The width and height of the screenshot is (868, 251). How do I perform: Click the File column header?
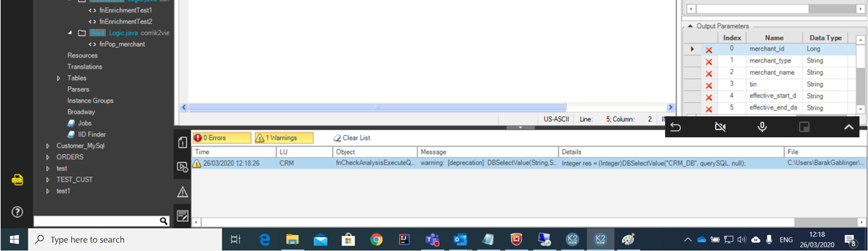[825, 152]
